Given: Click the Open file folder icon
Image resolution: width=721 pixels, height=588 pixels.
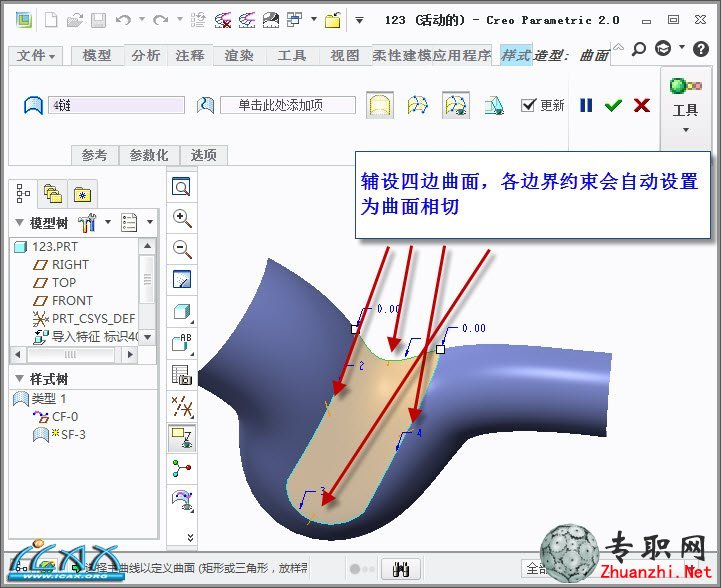Looking at the screenshot, I should pos(74,20).
